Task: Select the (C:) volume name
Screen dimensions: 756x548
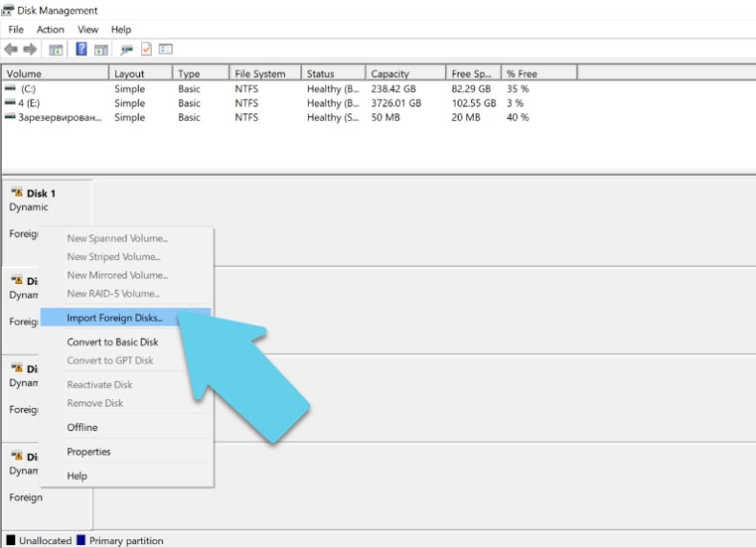Action: click(x=29, y=88)
